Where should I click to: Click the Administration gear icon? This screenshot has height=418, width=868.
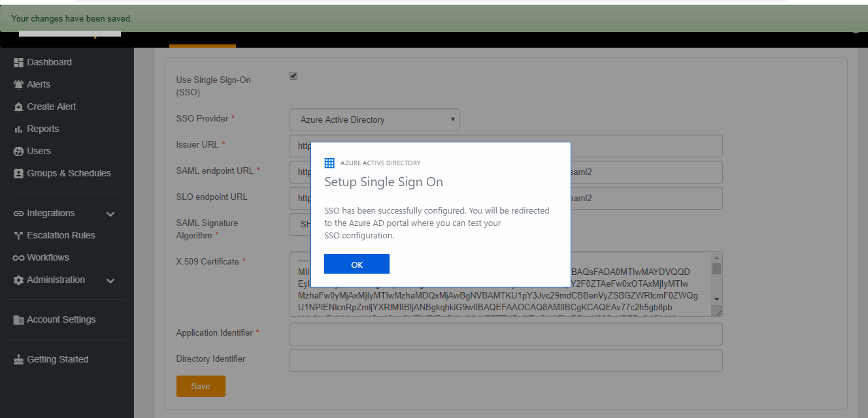point(18,280)
